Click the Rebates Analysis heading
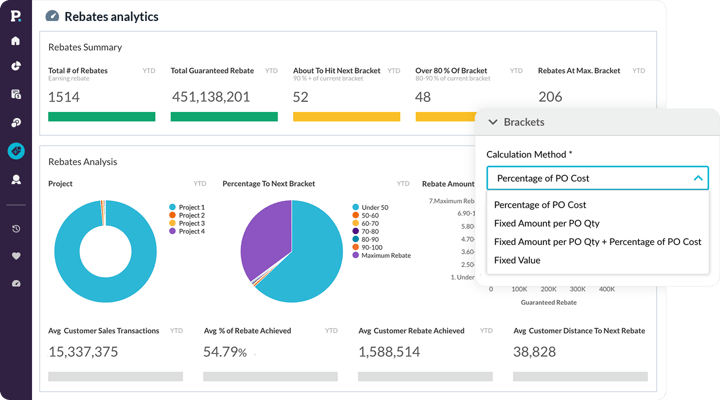This screenshot has width=720, height=400. pyautogui.click(x=83, y=162)
